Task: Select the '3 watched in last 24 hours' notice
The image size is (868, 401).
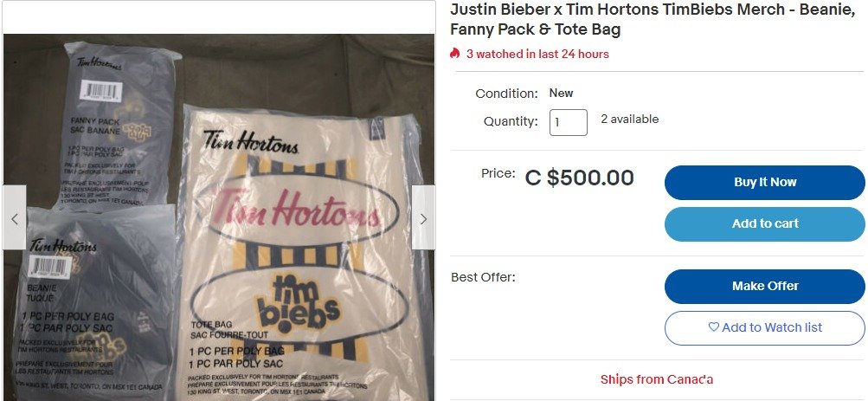Action: coord(537,54)
